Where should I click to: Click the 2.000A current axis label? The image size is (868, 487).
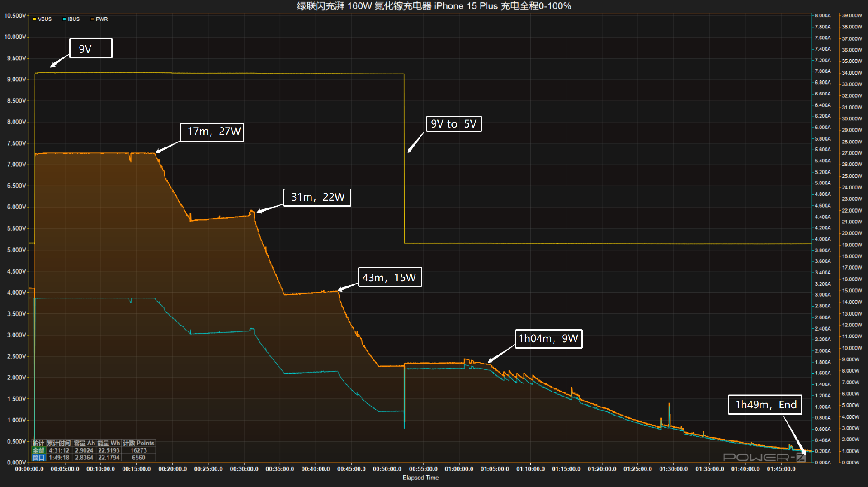click(822, 350)
